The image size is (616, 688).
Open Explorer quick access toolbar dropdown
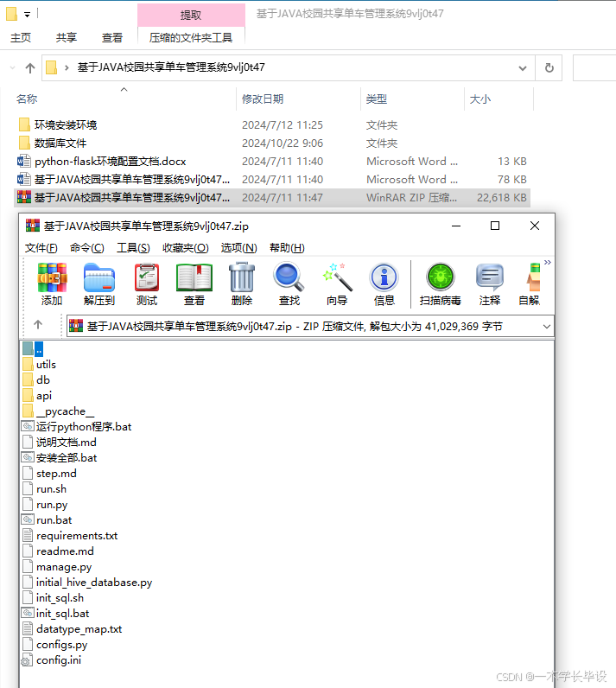coord(27,15)
